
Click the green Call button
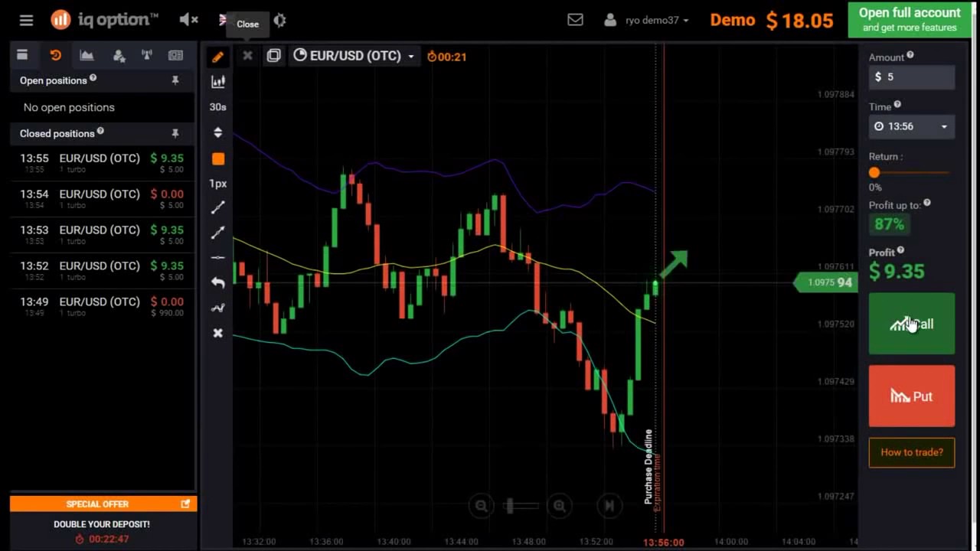(912, 324)
